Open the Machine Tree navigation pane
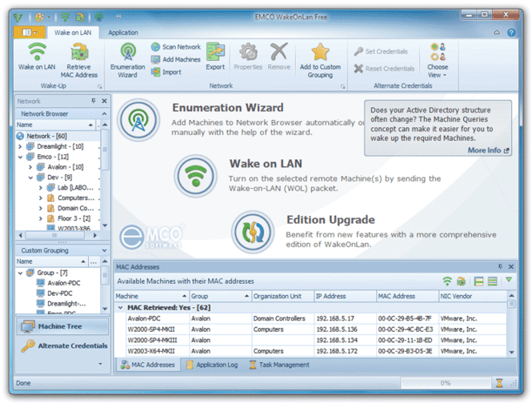Image resolution: width=532 pixels, height=403 pixels. (62, 326)
